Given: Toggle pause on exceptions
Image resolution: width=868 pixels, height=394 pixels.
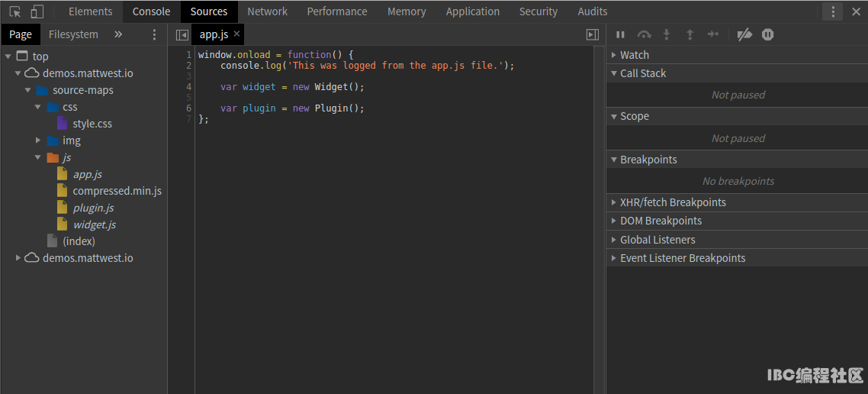Looking at the screenshot, I should 768,34.
